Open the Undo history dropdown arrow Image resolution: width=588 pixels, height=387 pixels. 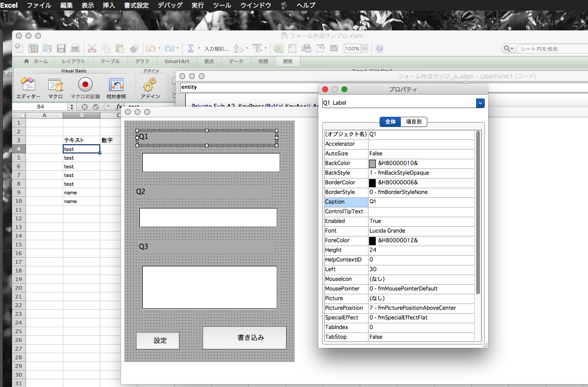[x=159, y=49]
